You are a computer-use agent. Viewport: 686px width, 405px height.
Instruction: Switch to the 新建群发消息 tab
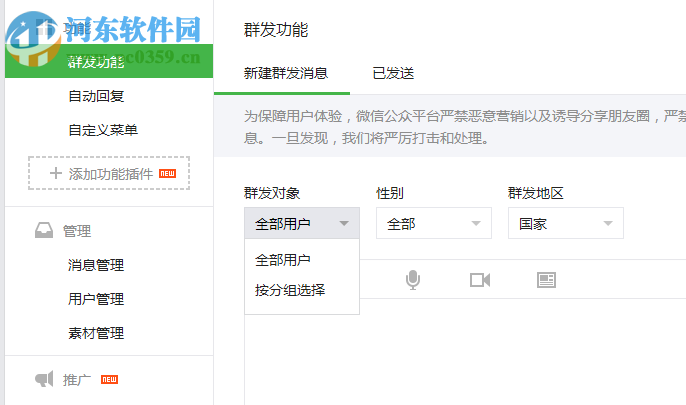click(x=286, y=73)
